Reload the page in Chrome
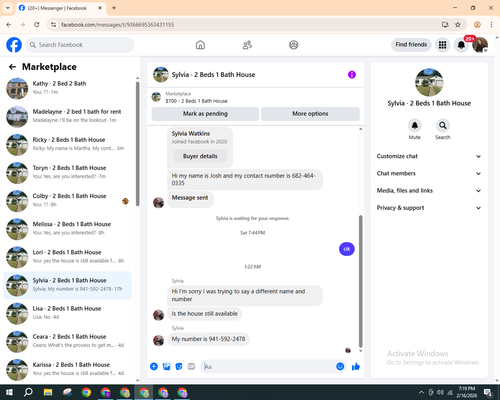 point(37,25)
